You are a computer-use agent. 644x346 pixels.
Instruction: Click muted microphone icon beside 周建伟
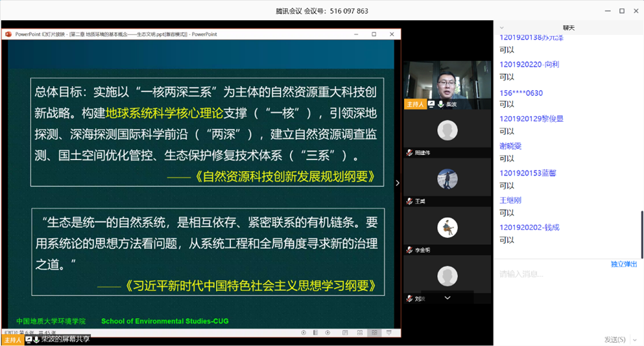(409, 153)
